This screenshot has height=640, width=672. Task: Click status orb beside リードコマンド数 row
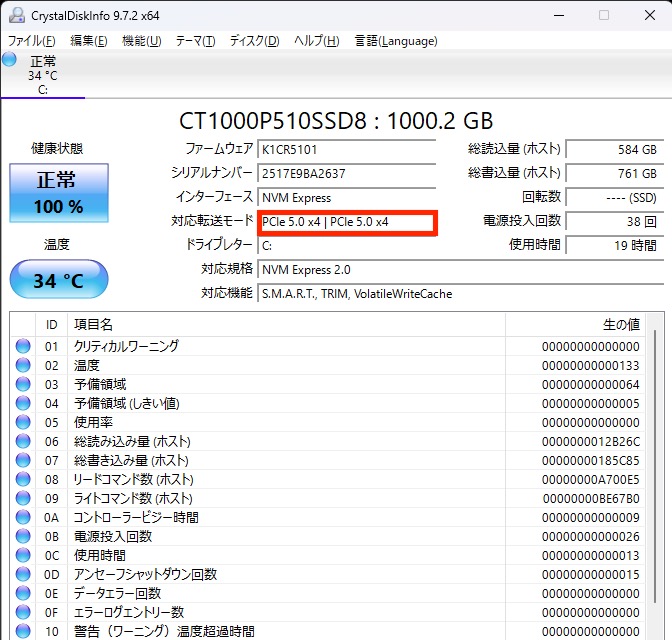click(x=23, y=479)
